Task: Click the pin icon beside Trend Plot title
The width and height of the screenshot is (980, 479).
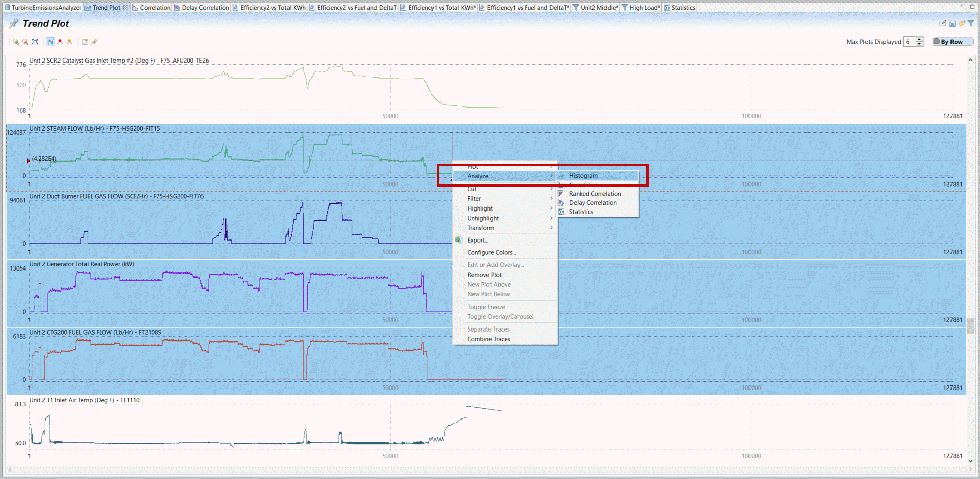Action: point(14,23)
